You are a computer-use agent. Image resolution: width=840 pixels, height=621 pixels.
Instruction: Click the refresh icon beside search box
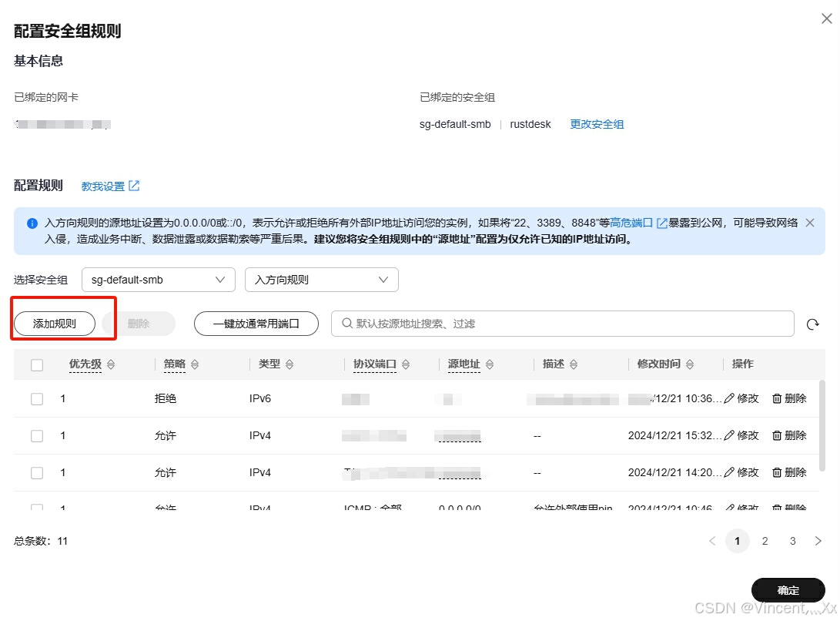[x=812, y=324]
